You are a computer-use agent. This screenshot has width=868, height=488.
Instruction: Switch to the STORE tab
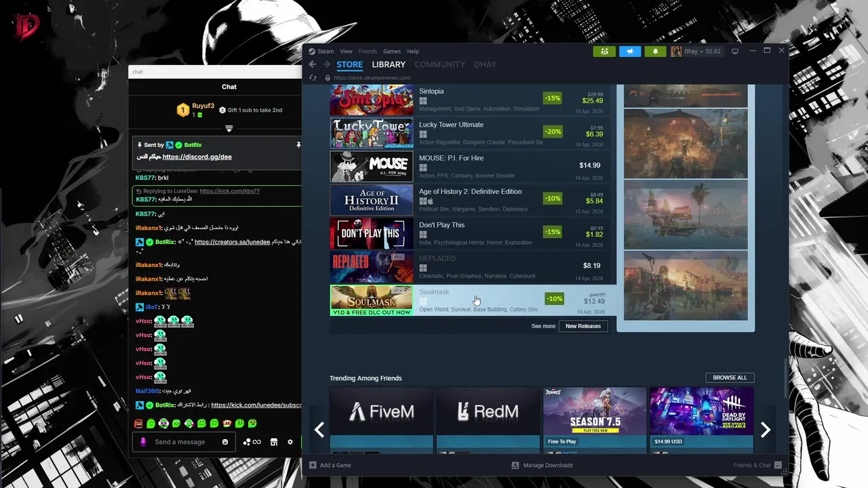pyautogui.click(x=350, y=64)
